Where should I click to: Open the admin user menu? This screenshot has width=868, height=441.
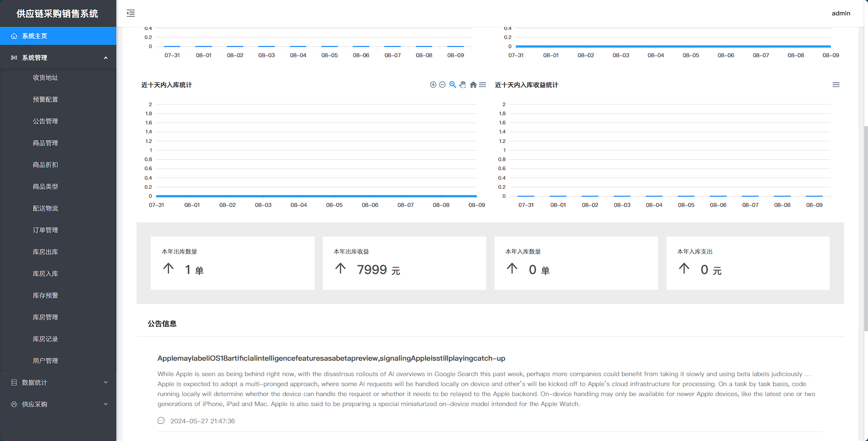tap(841, 13)
